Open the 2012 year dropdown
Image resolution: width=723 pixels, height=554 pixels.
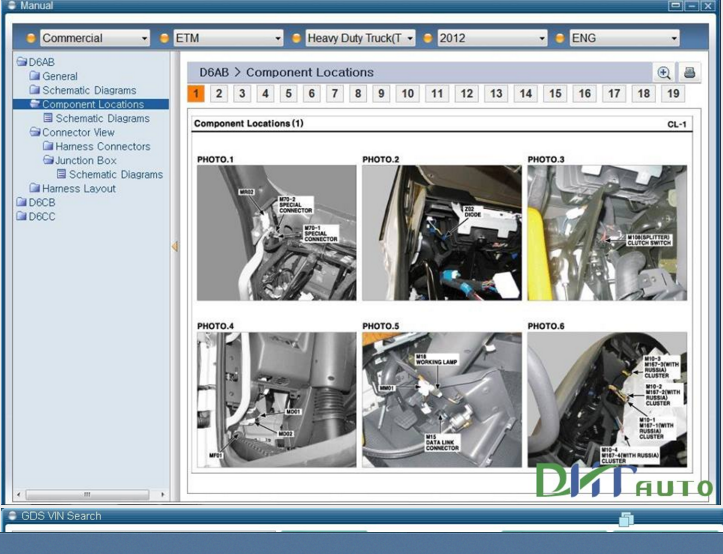492,38
